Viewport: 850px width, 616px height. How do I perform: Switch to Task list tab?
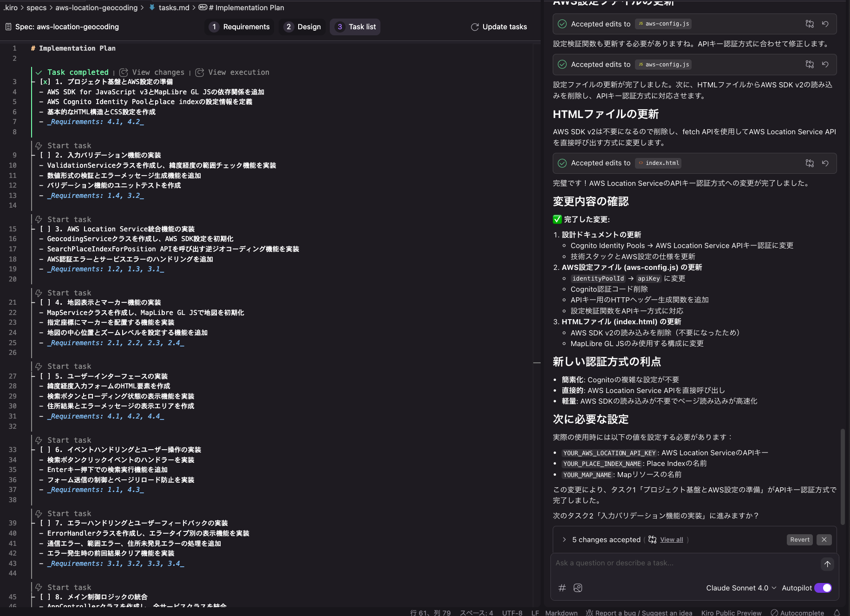point(355,27)
